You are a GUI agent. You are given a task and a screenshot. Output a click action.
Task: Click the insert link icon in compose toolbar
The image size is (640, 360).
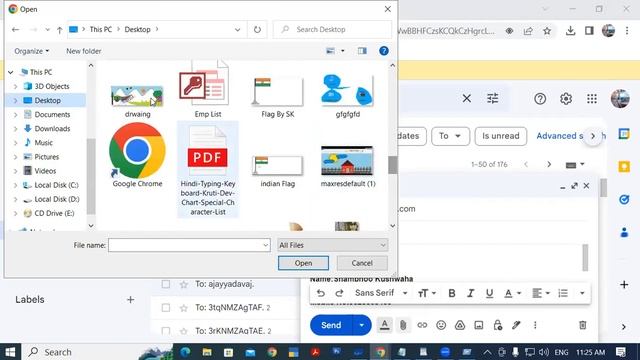click(422, 325)
